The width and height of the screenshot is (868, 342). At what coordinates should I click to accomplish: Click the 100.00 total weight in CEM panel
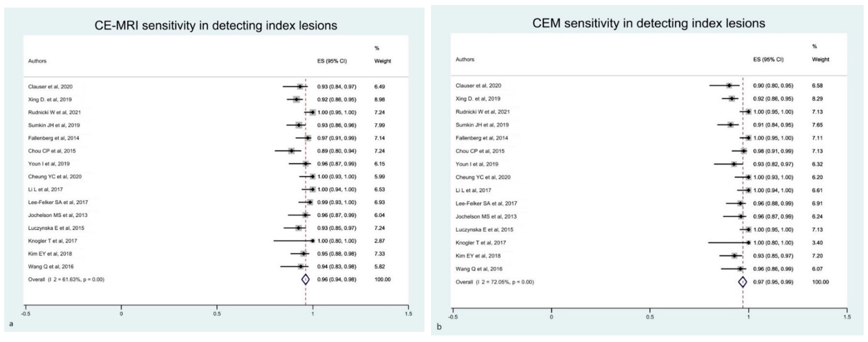coord(820,282)
